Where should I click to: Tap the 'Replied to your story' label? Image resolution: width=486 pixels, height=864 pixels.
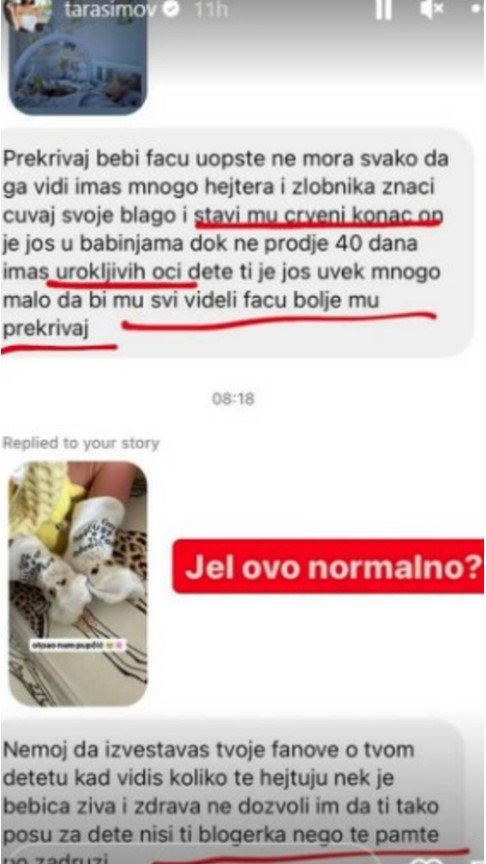coord(80,443)
